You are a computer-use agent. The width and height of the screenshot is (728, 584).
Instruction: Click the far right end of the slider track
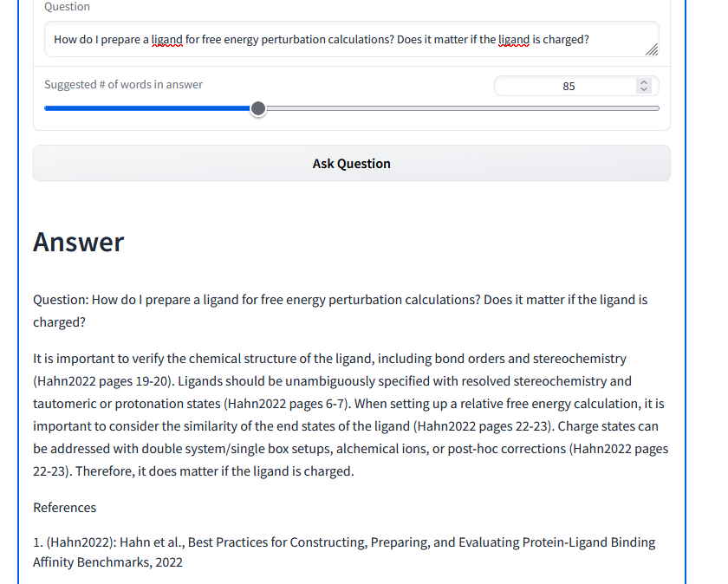656,108
